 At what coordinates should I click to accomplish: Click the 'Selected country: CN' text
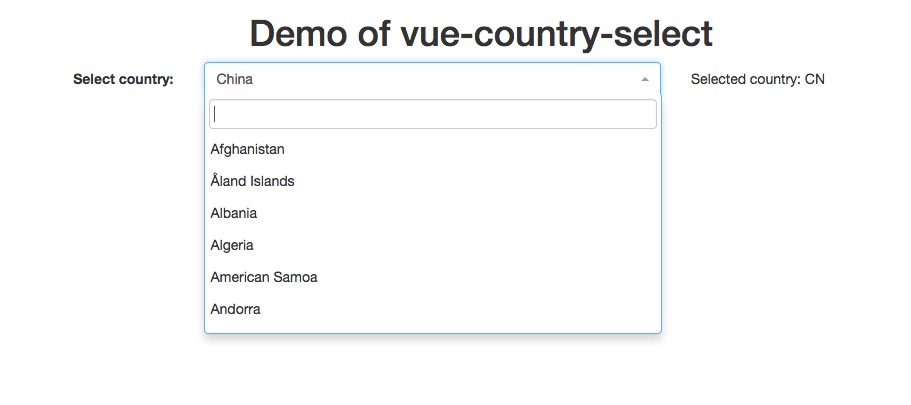pyautogui.click(x=757, y=79)
